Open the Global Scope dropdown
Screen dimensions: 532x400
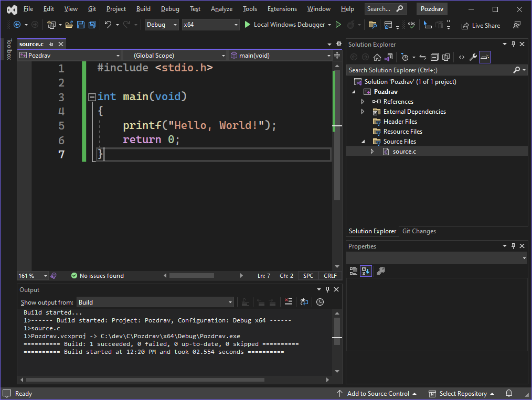click(174, 55)
